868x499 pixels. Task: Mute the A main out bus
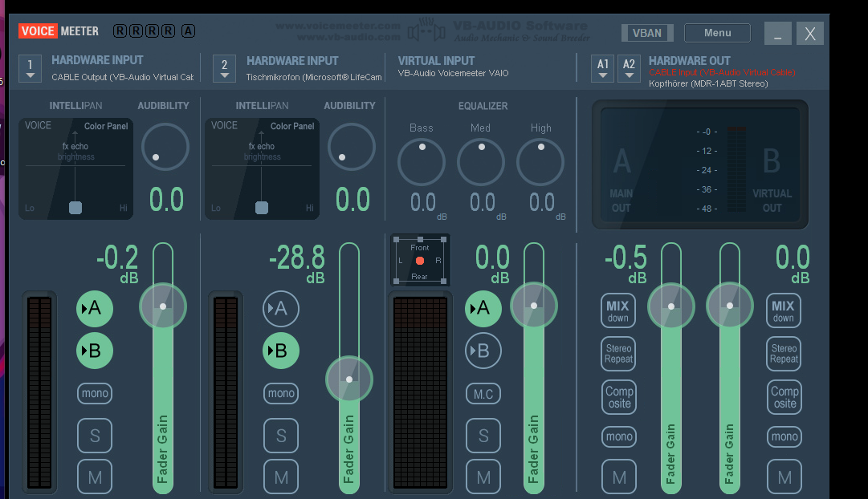619,477
